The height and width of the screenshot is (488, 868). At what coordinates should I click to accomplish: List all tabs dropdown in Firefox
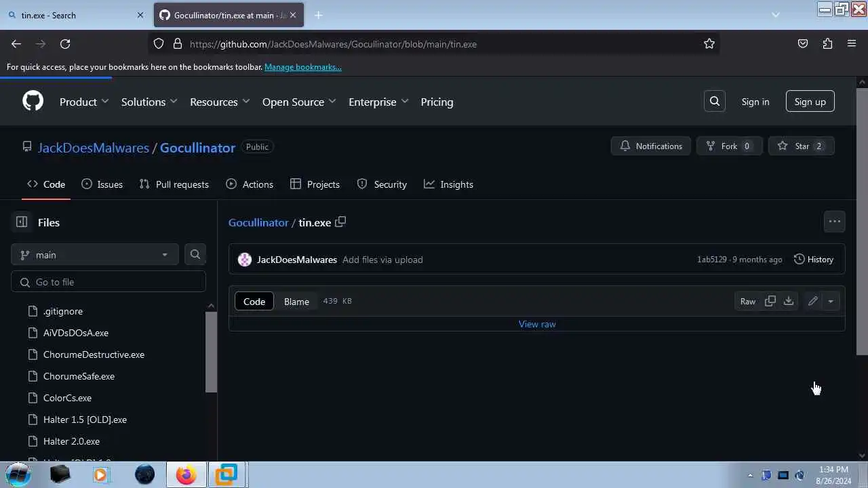(776, 15)
